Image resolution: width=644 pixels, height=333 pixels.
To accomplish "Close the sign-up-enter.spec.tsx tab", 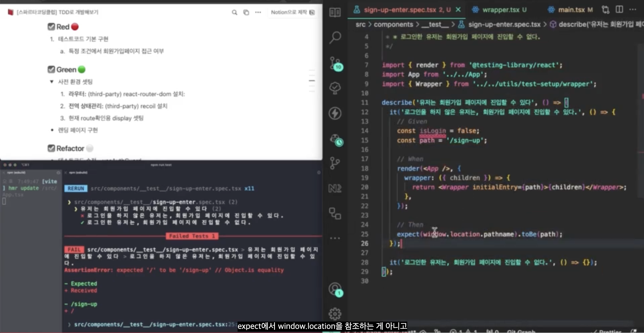I will click(458, 10).
